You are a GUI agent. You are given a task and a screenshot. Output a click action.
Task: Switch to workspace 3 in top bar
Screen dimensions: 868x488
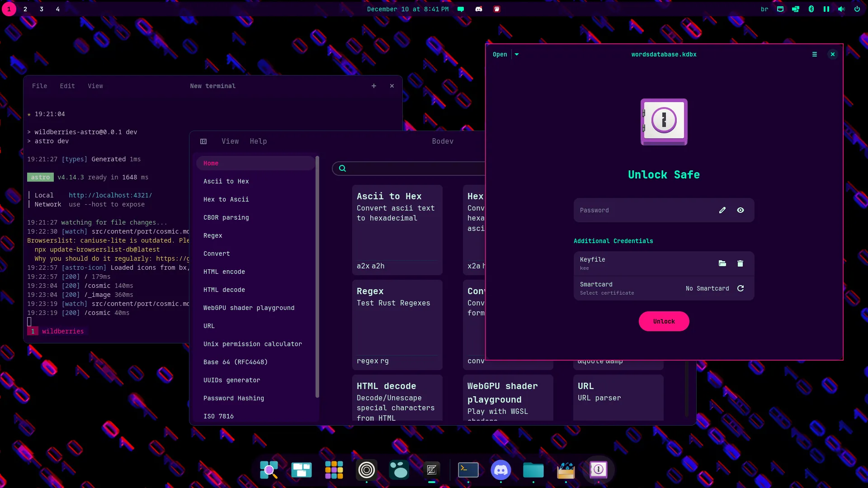click(42, 9)
